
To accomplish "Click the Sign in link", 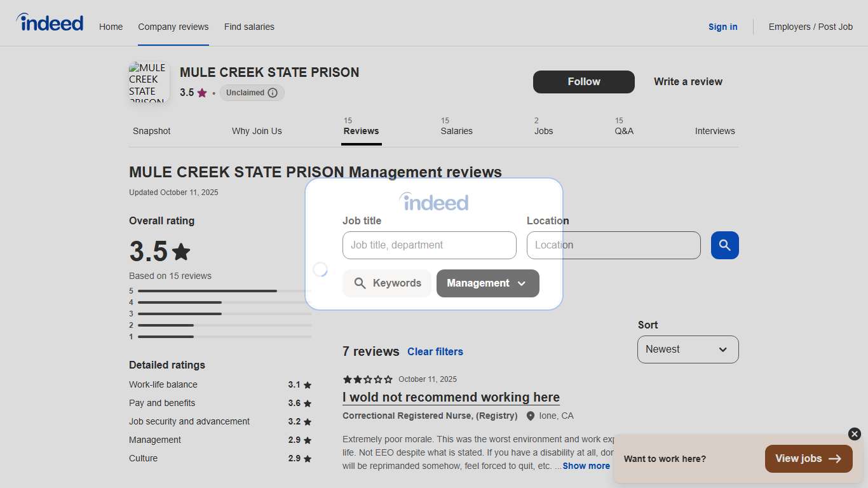I will click(x=722, y=27).
